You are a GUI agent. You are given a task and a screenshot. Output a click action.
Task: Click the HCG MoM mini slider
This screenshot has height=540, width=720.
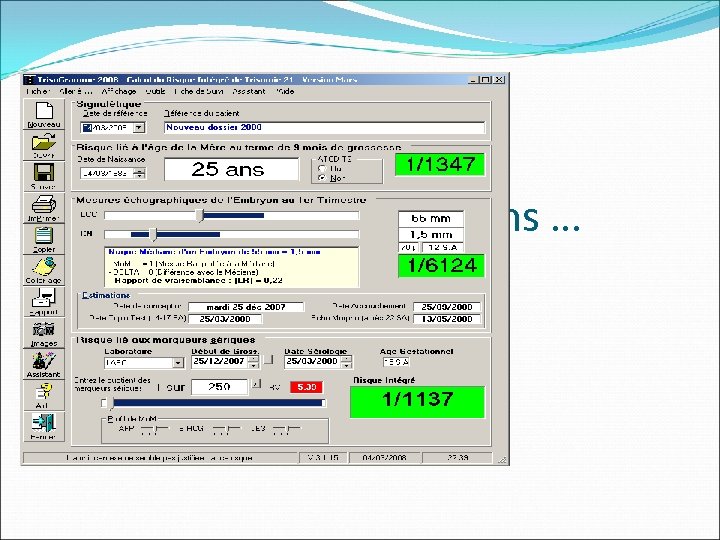click(227, 428)
